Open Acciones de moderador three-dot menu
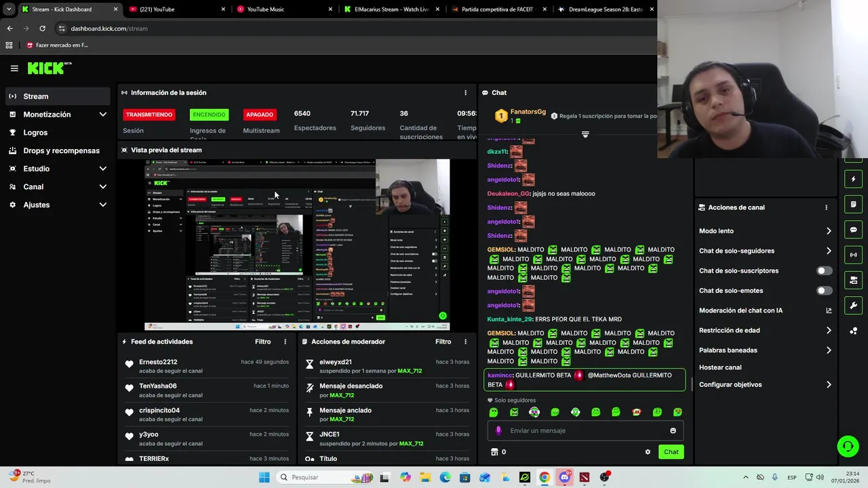The image size is (868, 488). point(465,342)
